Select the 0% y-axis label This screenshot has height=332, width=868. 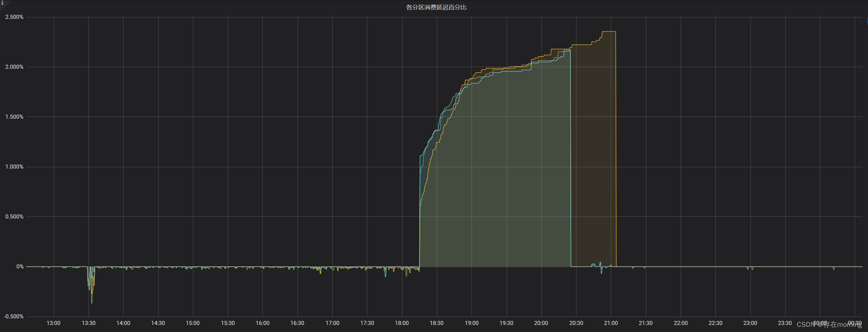tap(20, 267)
